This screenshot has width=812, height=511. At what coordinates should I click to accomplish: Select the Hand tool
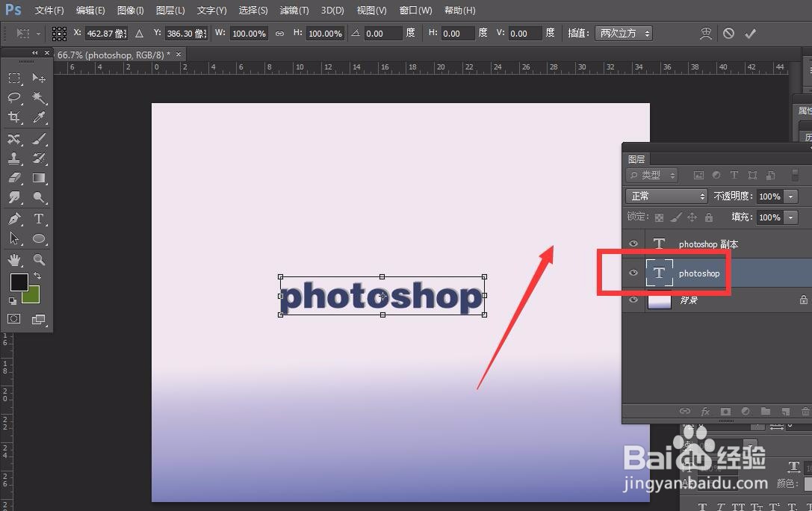pyautogui.click(x=14, y=259)
